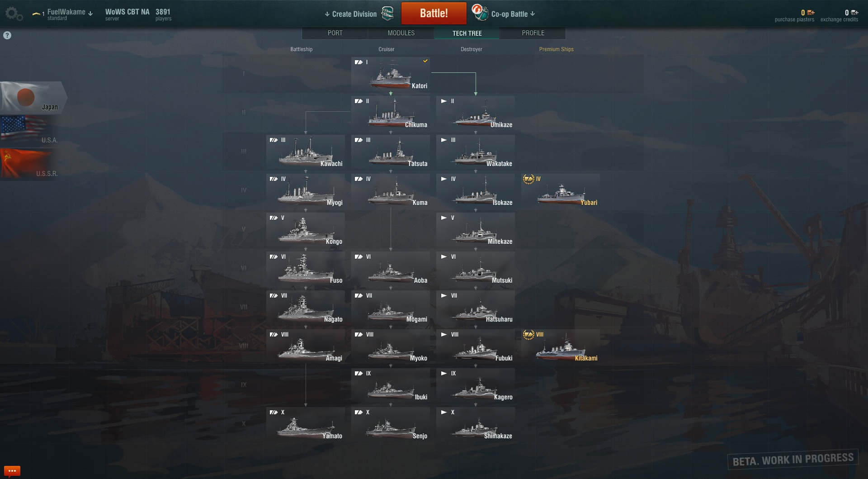Click the purchase piasters coin icon
Viewport: 868px width, 479px height.
(x=811, y=13)
